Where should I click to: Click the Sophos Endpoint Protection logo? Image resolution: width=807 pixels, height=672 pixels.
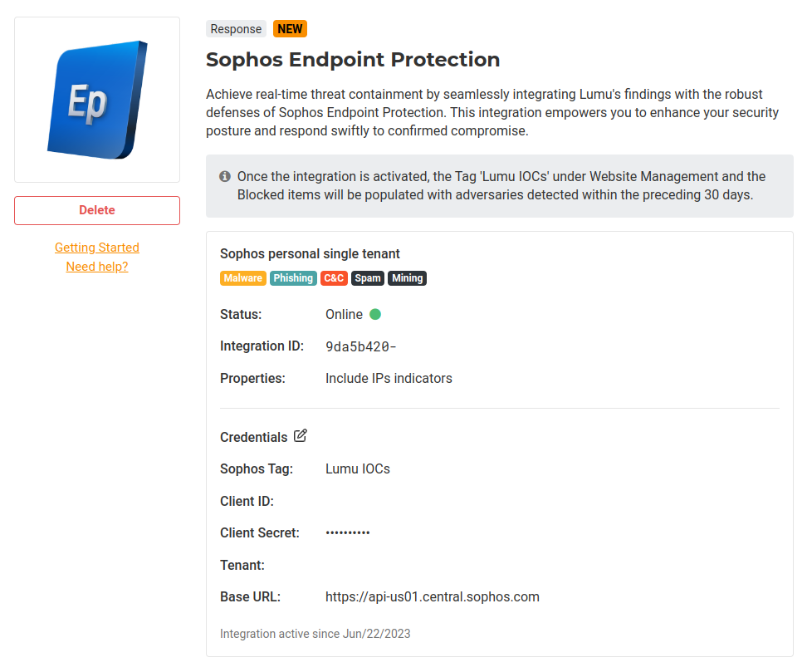[97, 100]
